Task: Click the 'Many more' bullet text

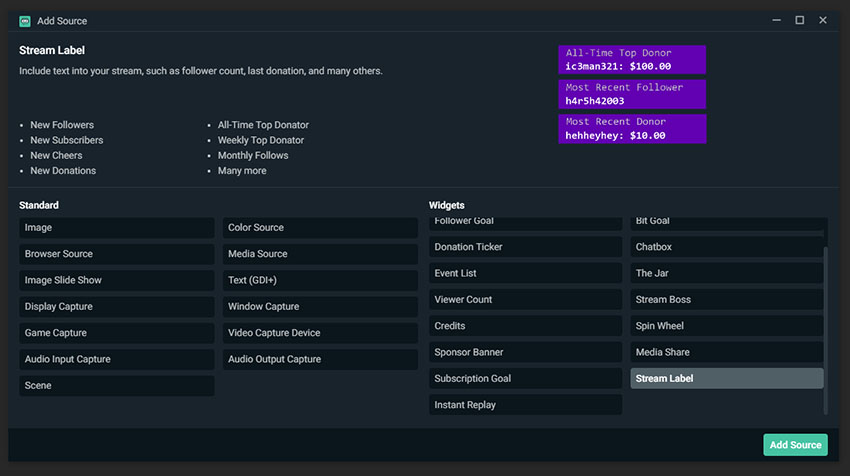Action: [x=242, y=170]
